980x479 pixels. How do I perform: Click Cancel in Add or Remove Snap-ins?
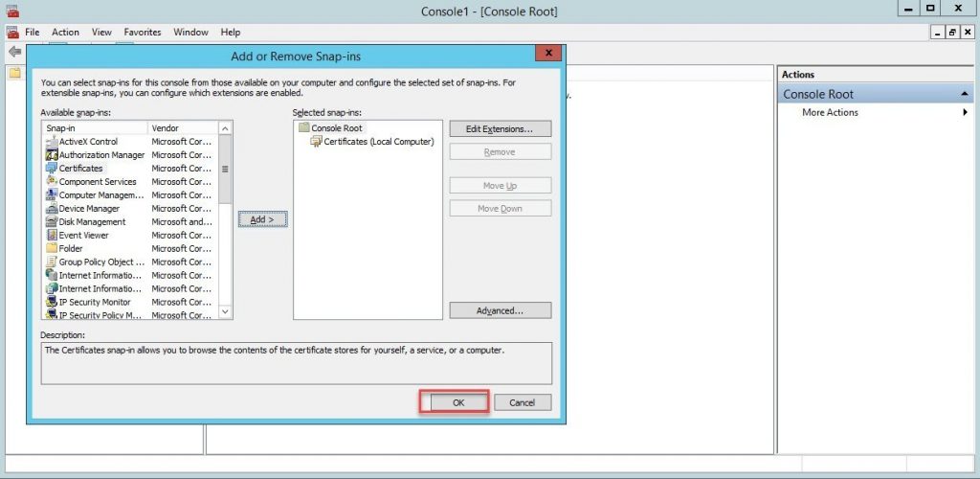[523, 402]
